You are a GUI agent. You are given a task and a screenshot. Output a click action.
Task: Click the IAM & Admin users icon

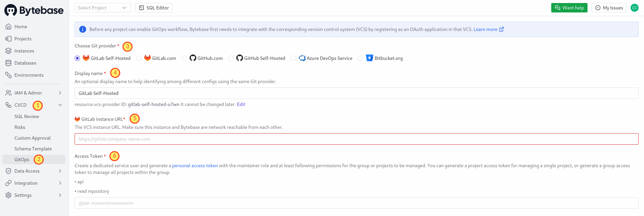pos(8,93)
